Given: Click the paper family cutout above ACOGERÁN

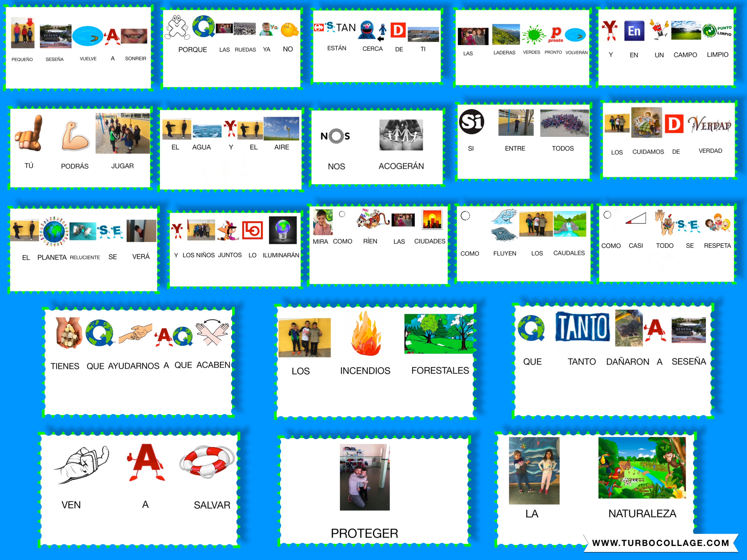Looking at the screenshot, I should pyautogui.click(x=401, y=135).
